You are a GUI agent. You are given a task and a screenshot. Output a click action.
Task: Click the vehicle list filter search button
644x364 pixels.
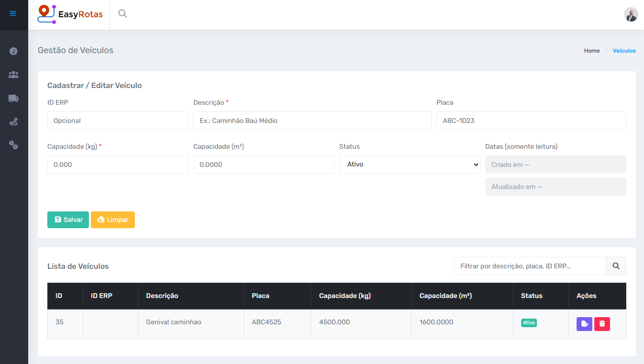click(x=616, y=266)
